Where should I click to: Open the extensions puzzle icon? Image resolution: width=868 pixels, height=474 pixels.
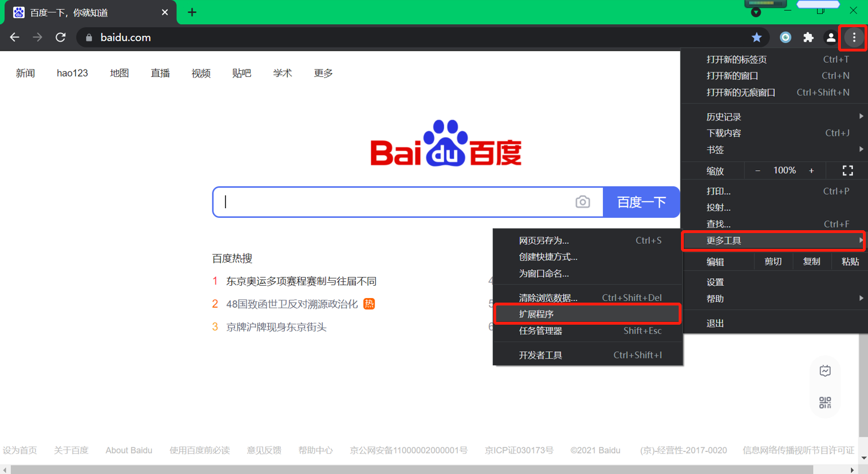809,37
